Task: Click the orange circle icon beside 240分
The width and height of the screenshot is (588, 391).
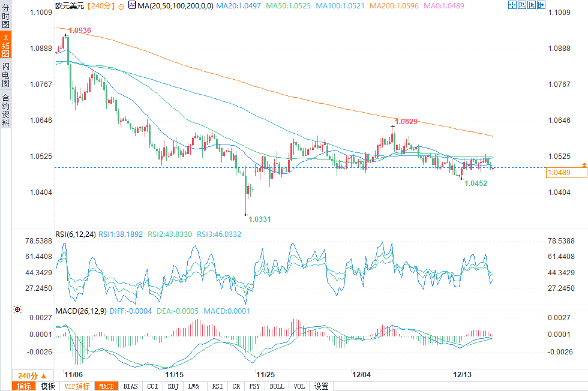Action: (x=121, y=7)
